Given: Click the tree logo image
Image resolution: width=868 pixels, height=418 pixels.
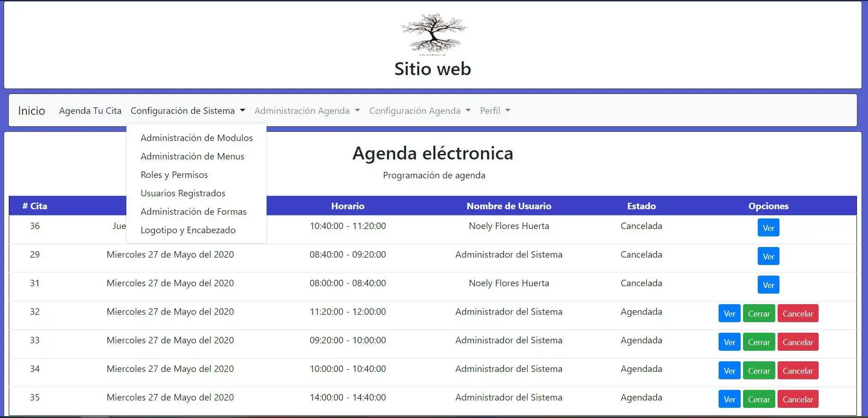Looking at the screenshot, I should click(x=433, y=34).
